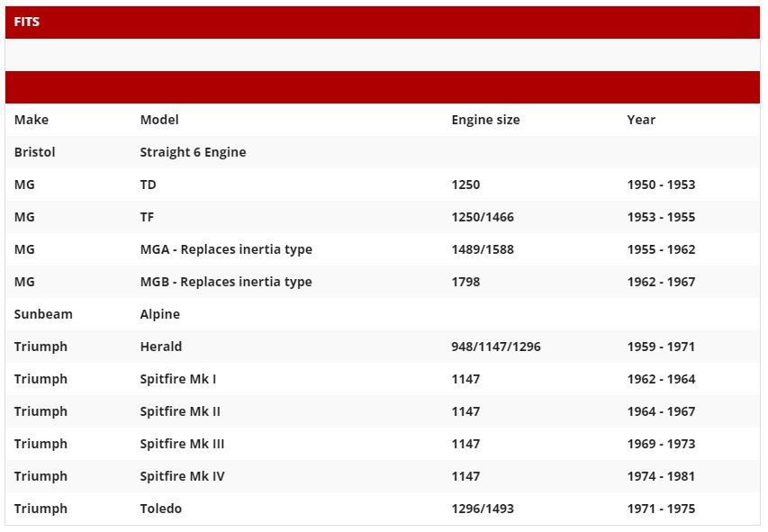Click the Spitfire Mk II model cell

tap(180, 411)
